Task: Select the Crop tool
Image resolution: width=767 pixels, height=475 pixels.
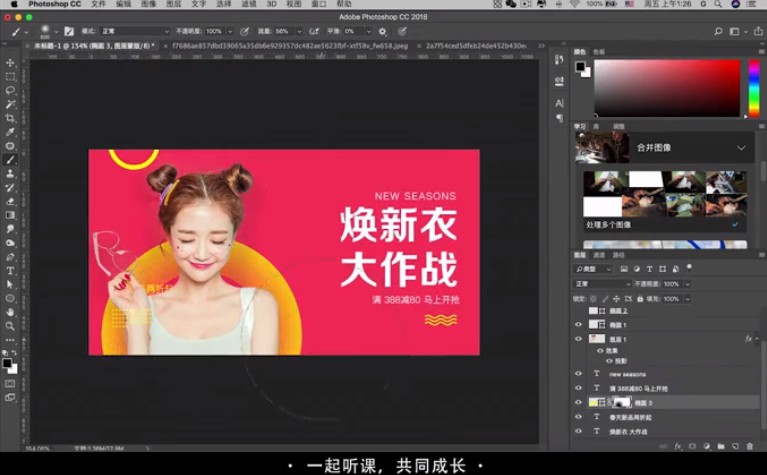Action: point(11,118)
